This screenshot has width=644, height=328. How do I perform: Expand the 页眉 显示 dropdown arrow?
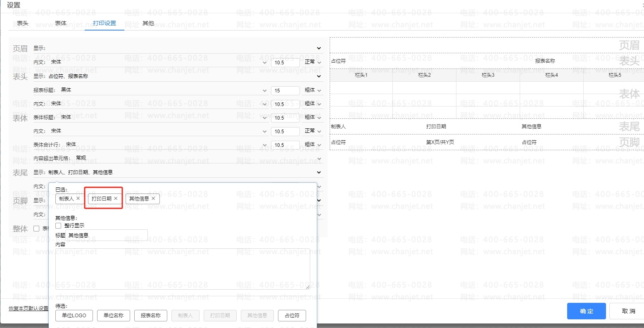[319, 48]
